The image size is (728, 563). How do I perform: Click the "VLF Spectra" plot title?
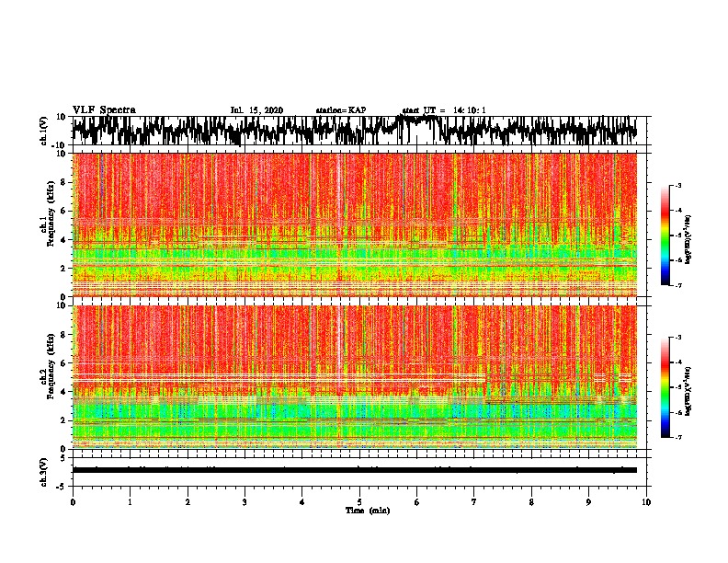pyautogui.click(x=104, y=109)
